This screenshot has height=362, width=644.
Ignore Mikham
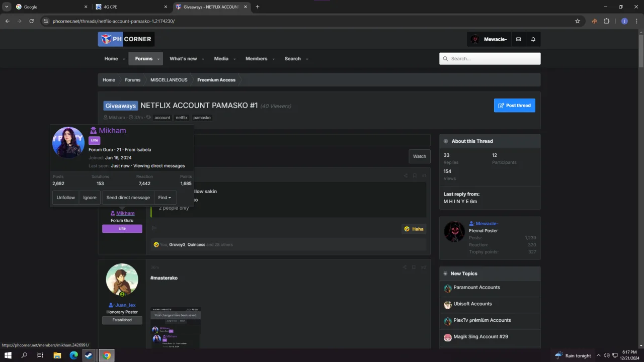tap(90, 198)
